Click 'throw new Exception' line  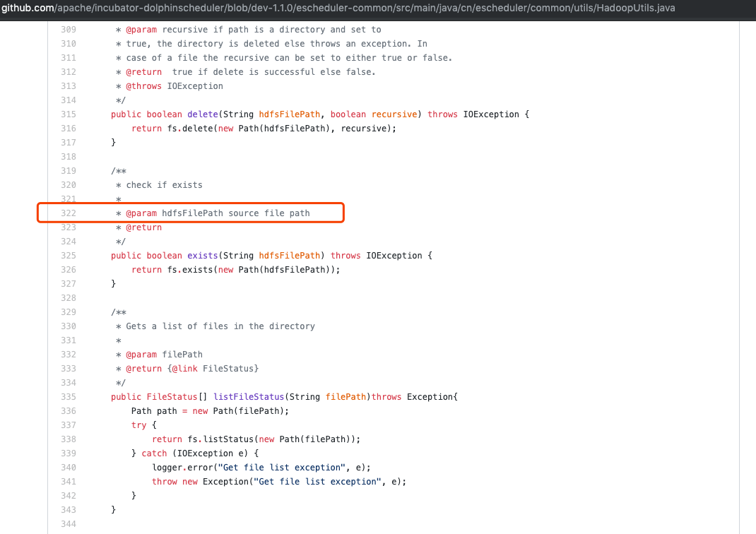point(279,482)
